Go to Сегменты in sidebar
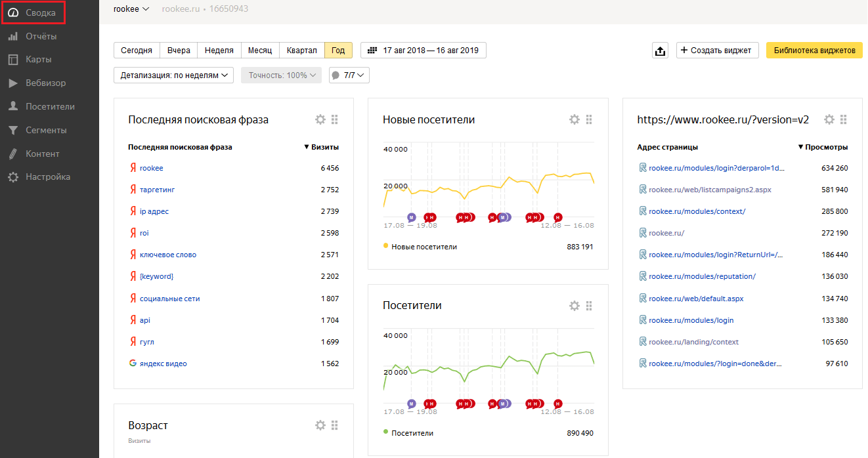 pyautogui.click(x=46, y=130)
